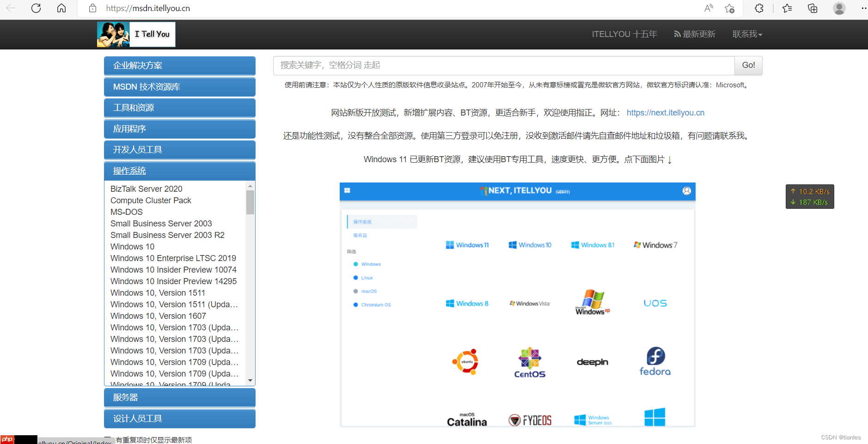Image resolution: width=868 pixels, height=444 pixels.
Task: Select macOS filter in preview sidebar
Action: 365,291
